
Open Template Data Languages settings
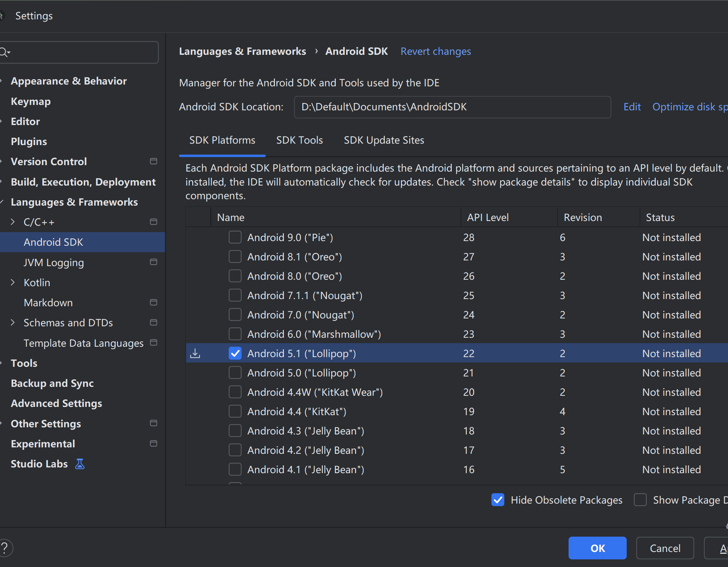point(84,343)
